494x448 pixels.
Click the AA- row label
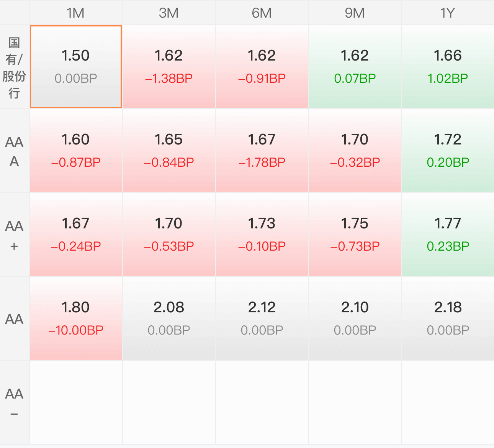click(x=14, y=403)
